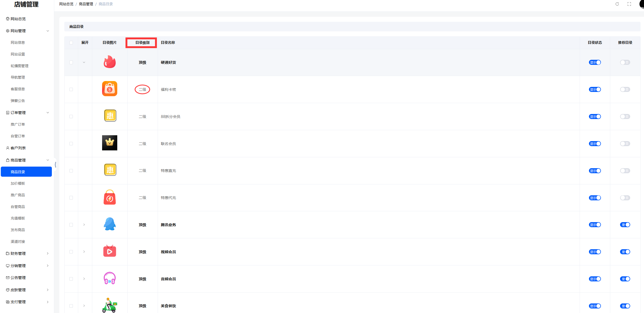644x313 pixels.
Task: Collapse the 硬通好货 row chevron
Action: (84, 62)
